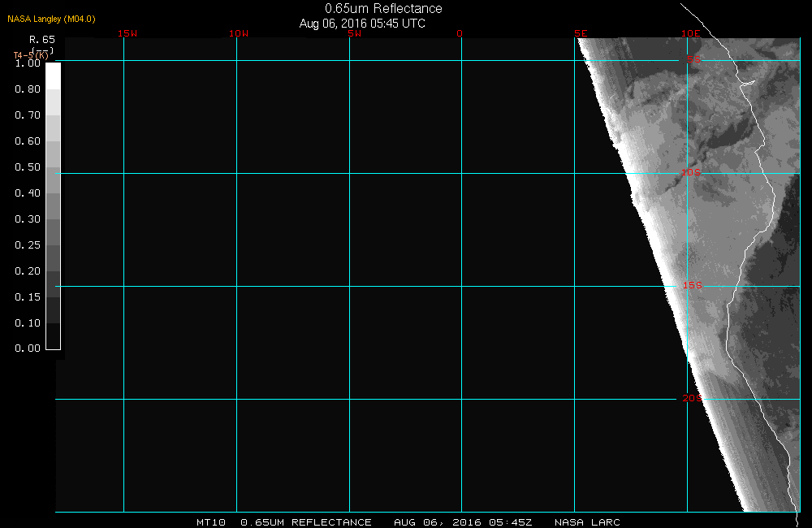
Task: Click the 0.00 colorbar value
Action: [28, 348]
